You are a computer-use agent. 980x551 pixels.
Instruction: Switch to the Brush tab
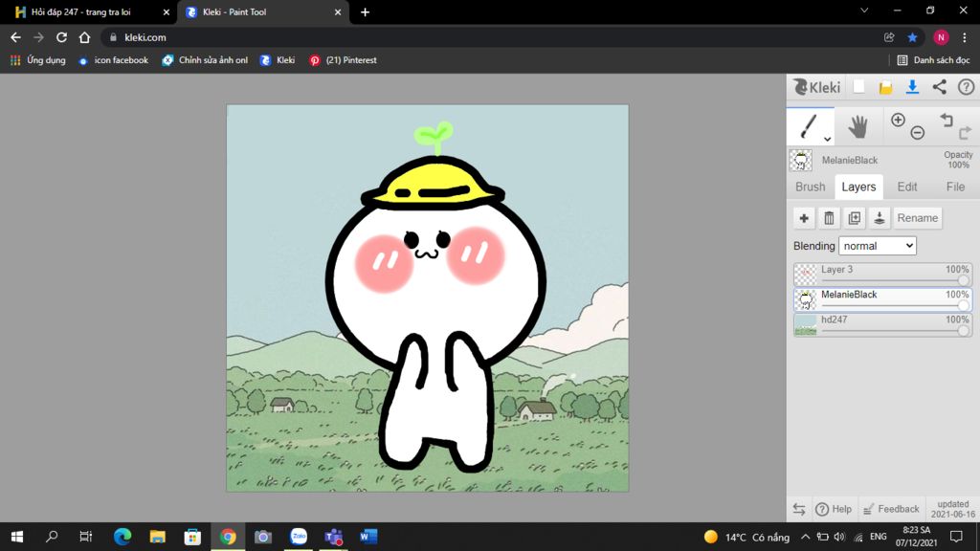(810, 187)
